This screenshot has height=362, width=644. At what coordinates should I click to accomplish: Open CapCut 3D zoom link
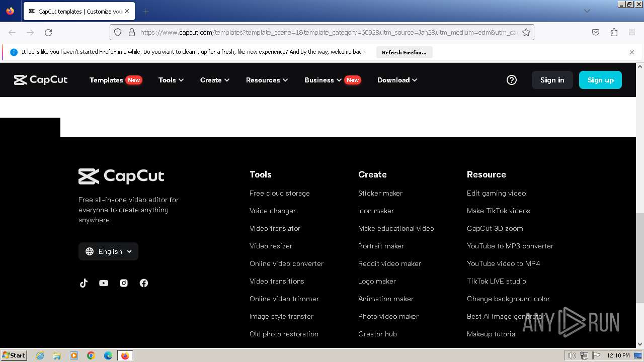pyautogui.click(x=495, y=228)
